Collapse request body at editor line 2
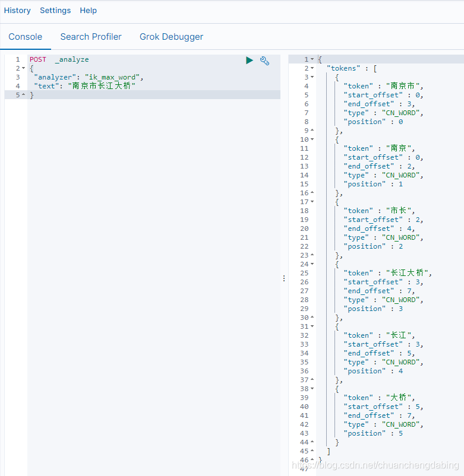The width and height of the screenshot is (464, 476). click(x=23, y=68)
